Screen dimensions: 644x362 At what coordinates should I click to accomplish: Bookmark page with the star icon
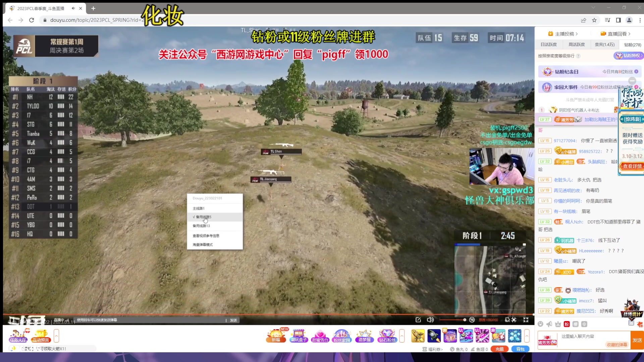[594, 20]
